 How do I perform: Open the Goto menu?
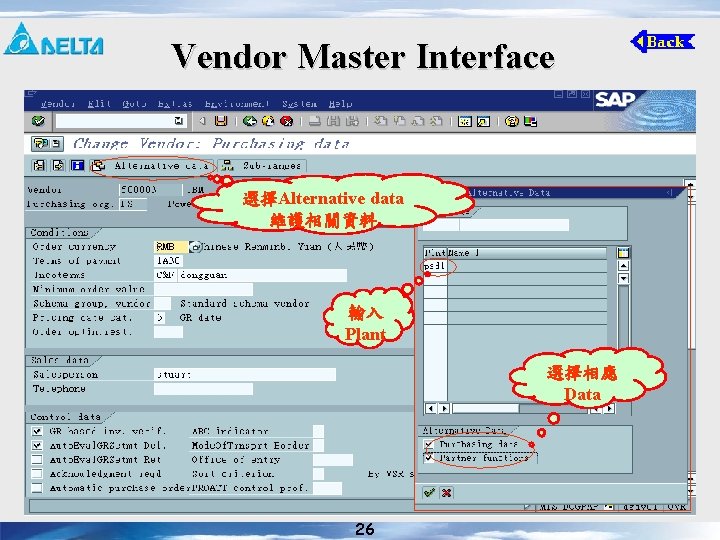(x=134, y=104)
